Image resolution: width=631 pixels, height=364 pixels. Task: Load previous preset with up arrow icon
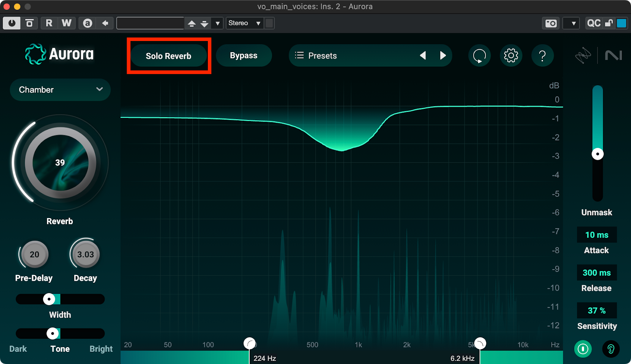click(x=192, y=23)
